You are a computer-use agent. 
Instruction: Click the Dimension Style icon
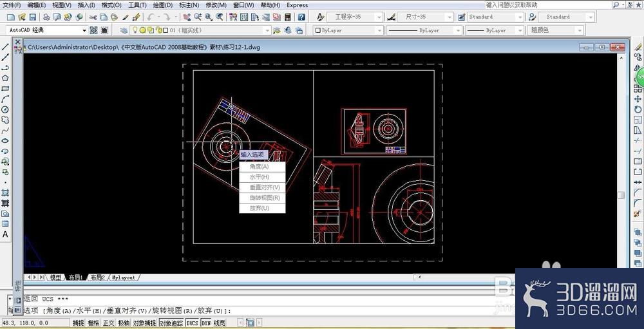point(392,17)
